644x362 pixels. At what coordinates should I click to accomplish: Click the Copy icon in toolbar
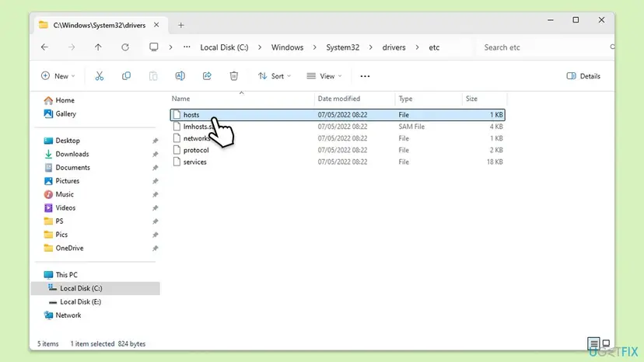[126, 76]
